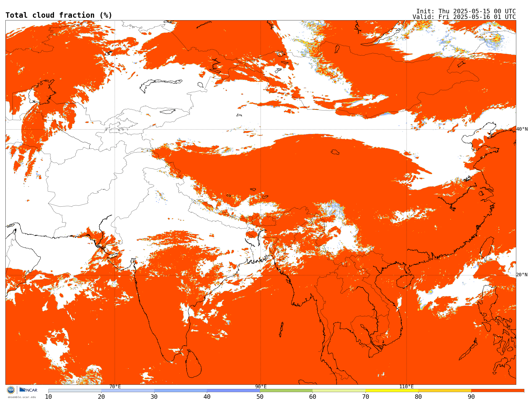The image size is (532, 400).
Task: Click the NSF logo icon
Action: click(x=11, y=390)
